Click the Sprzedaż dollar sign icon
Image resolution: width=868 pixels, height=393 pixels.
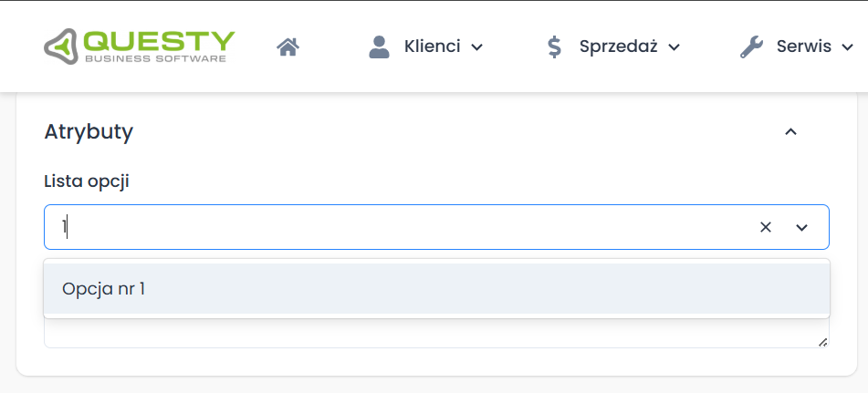coord(554,47)
